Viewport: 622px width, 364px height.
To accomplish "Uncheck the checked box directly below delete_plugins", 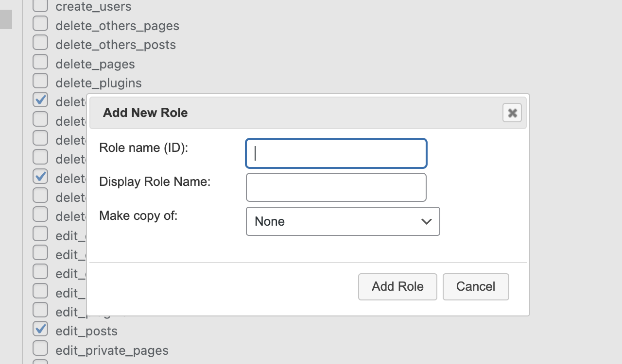I will click(40, 100).
